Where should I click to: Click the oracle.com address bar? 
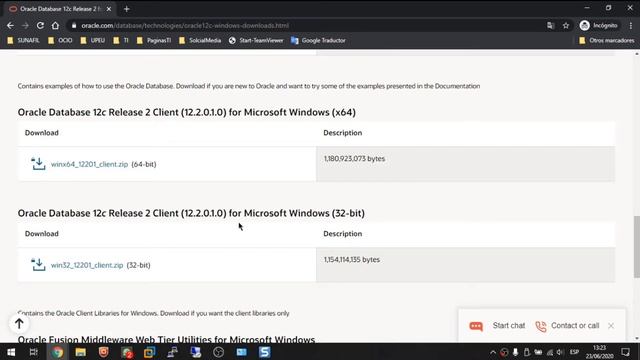[x=306, y=25]
